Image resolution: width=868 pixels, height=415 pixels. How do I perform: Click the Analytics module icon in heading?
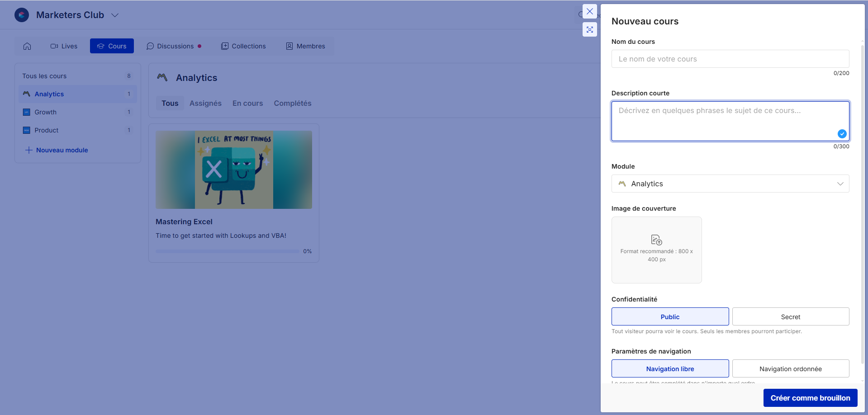[162, 78]
